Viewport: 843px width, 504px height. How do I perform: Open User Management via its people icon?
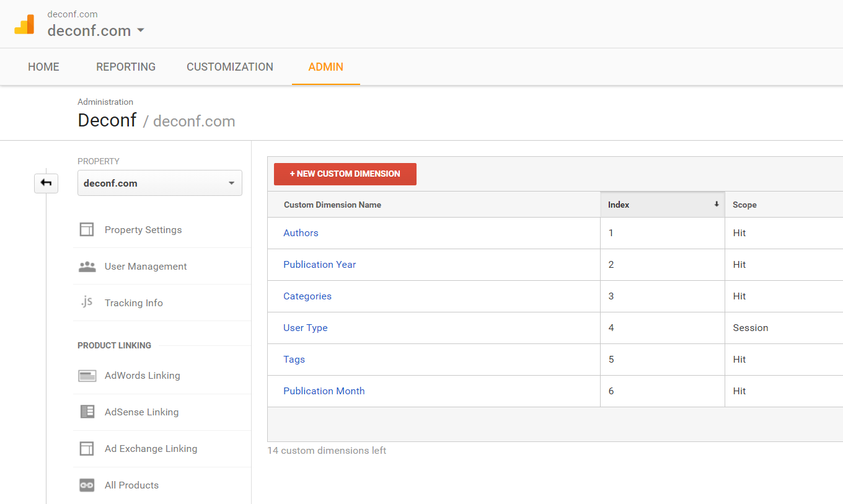coord(86,266)
